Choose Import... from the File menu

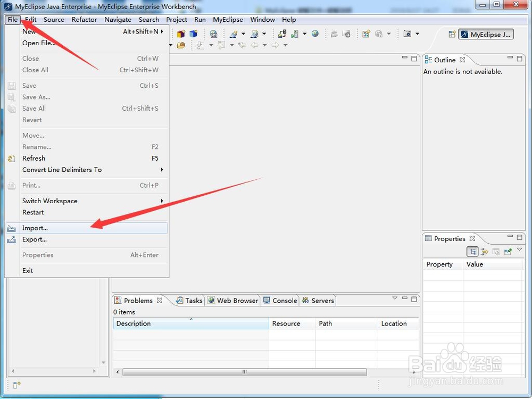tap(87, 228)
